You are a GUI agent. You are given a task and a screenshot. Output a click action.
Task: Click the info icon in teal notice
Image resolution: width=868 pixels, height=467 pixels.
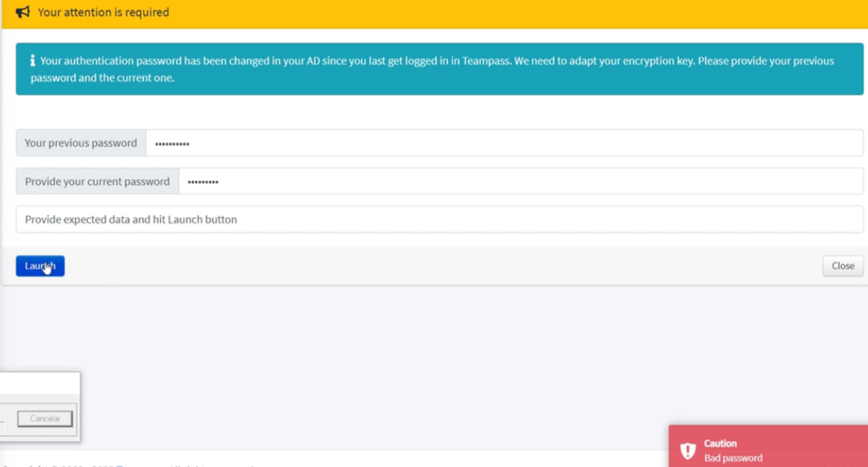pos(33,61)
